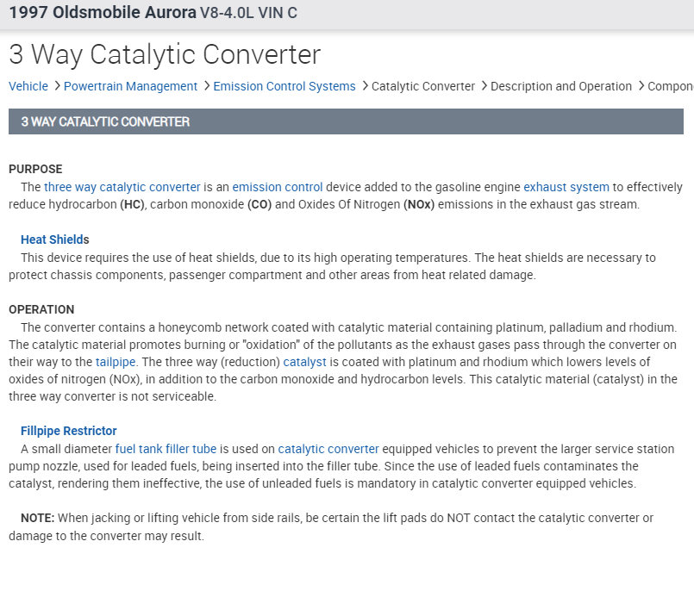Click the Fillpipe Restrictor heading link
Screen dimensions: 694x616
coord(68,431)
